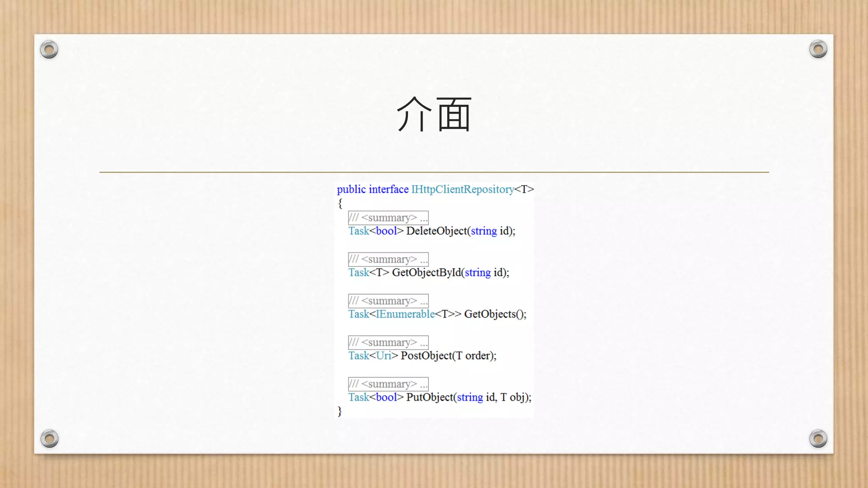Viewport: 868px width, 488px height.
Task: Click the IHttpClientRepository interface name
Action: click(462, 189)
